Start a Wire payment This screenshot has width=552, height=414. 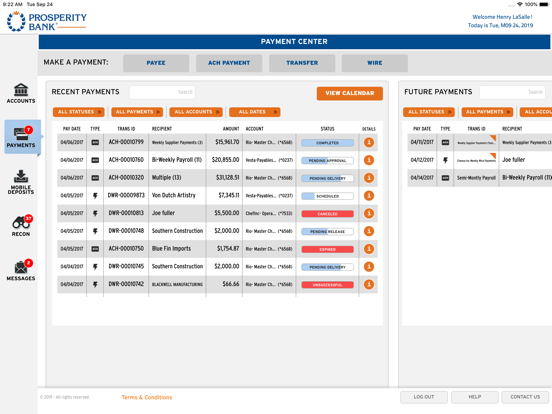(375, 63)
